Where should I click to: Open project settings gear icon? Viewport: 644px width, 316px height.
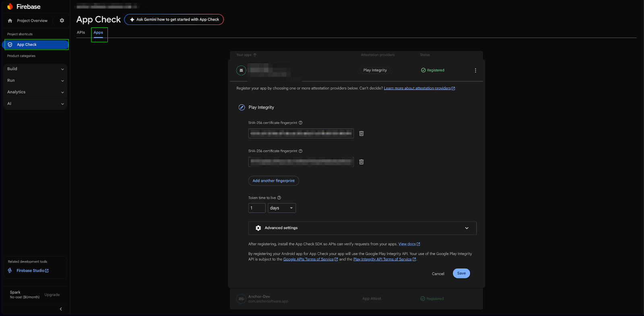tap(62, 21)
